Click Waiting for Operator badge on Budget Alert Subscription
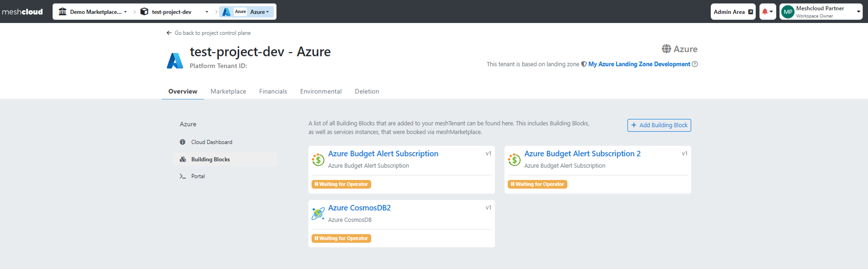Screen dimensions: 868x269 pyautogui.click(x=341, y=184)
